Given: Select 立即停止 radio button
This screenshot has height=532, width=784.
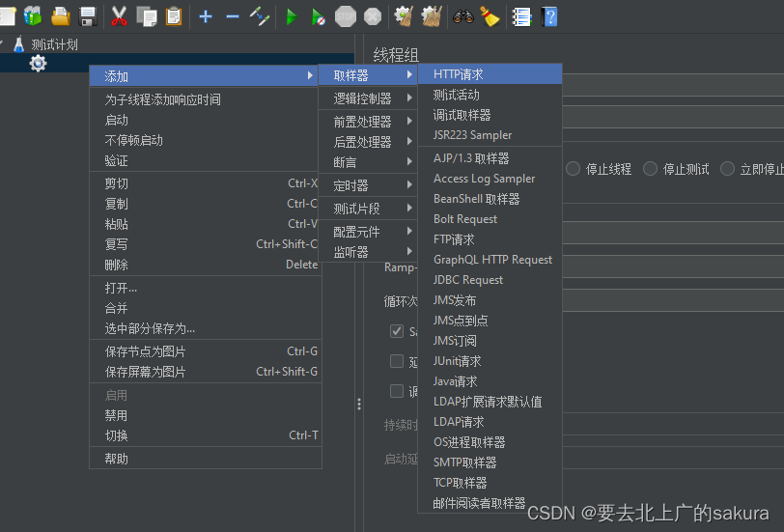Looking at the screenshot, I should click(x=727, y=169).
